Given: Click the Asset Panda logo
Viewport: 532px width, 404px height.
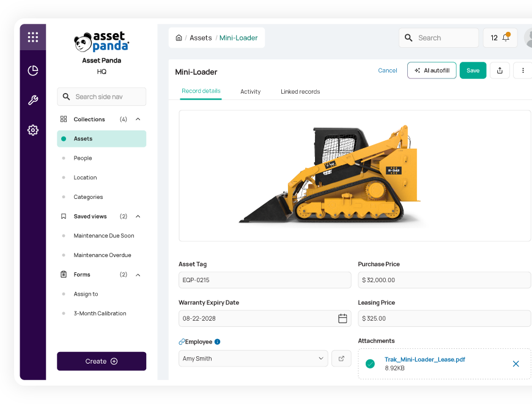Looking at the screenshot, I should point(102,42).
